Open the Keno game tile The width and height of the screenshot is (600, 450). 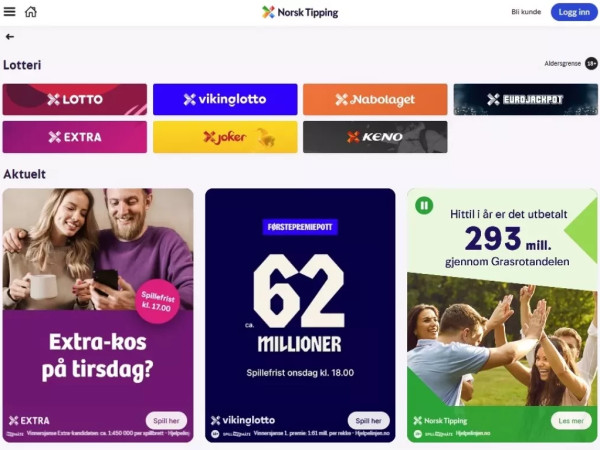point(375,137)
